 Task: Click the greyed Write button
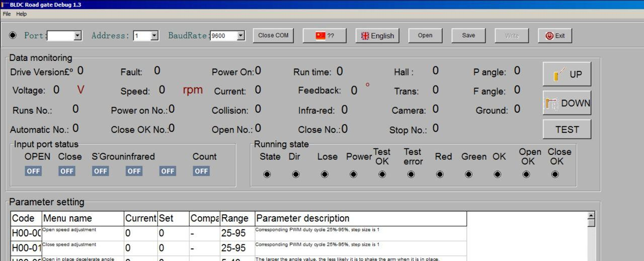click(x=512, y=36)
